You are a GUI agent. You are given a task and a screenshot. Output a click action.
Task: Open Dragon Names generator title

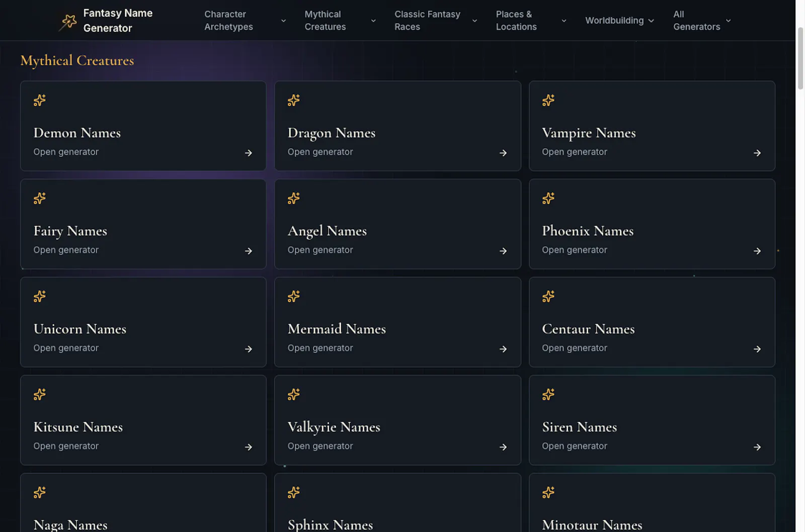332,133
